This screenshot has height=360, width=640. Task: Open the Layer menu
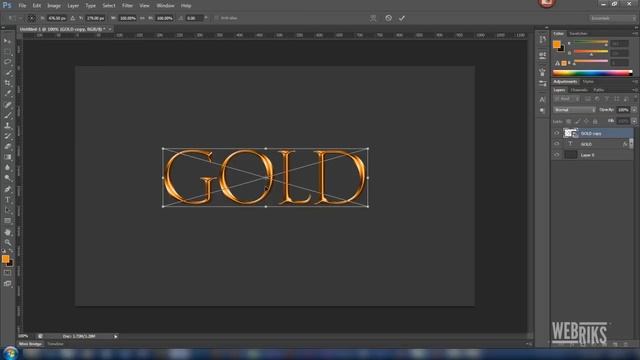[x=73, y=6]
